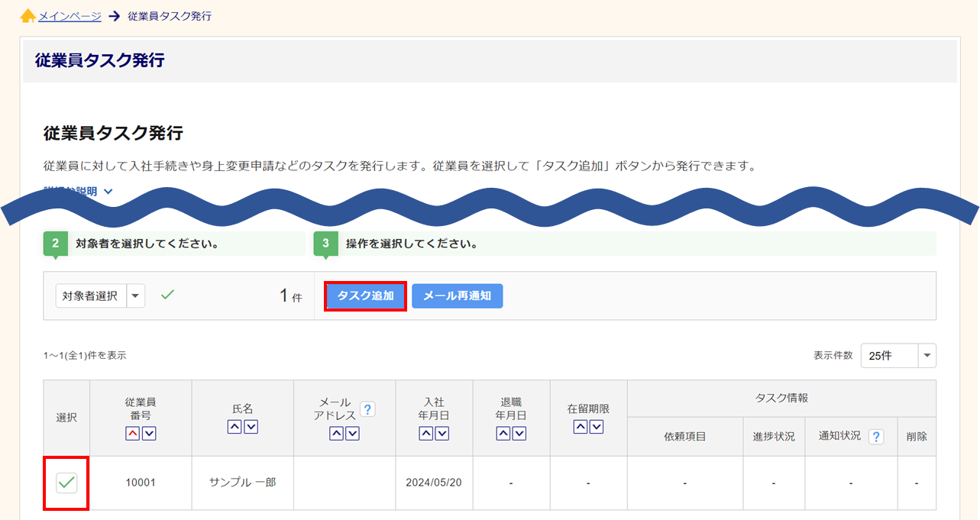
Task: Sort 在留期限 column ascending
Action: click(581, 428)
